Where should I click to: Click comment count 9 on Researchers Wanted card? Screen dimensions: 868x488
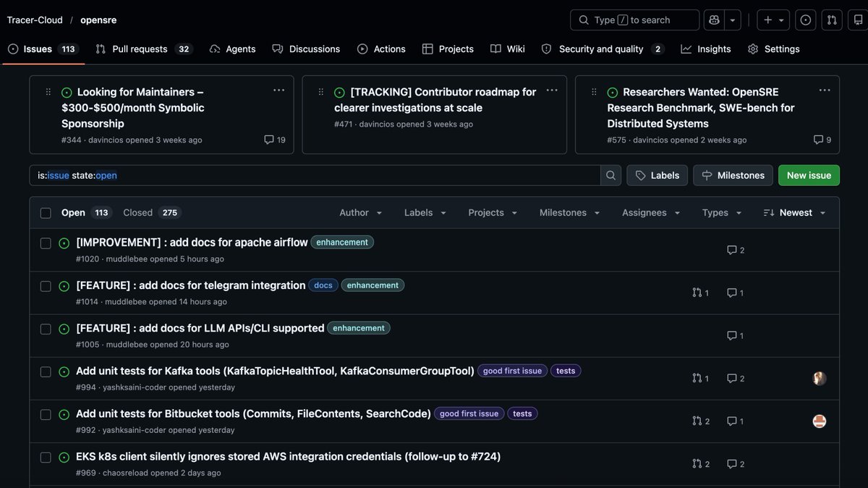822,140
